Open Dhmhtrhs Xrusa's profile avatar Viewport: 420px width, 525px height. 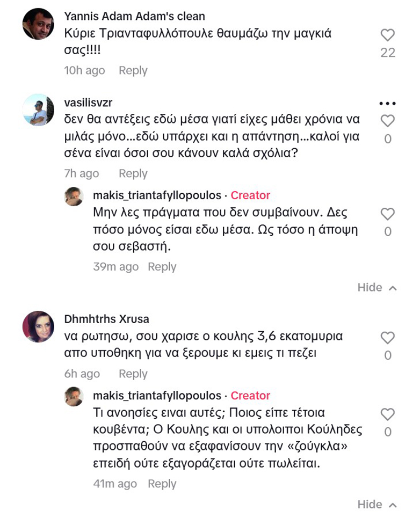coord(38,326)
